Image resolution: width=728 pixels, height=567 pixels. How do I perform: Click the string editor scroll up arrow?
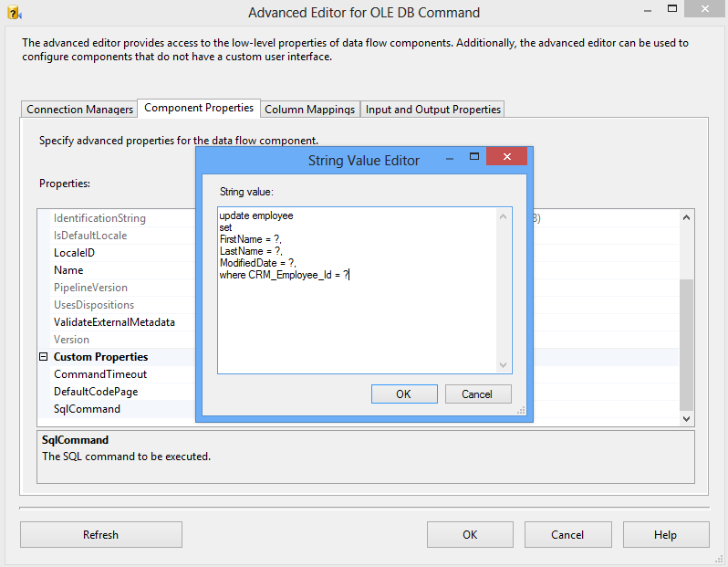click(504, 216)
